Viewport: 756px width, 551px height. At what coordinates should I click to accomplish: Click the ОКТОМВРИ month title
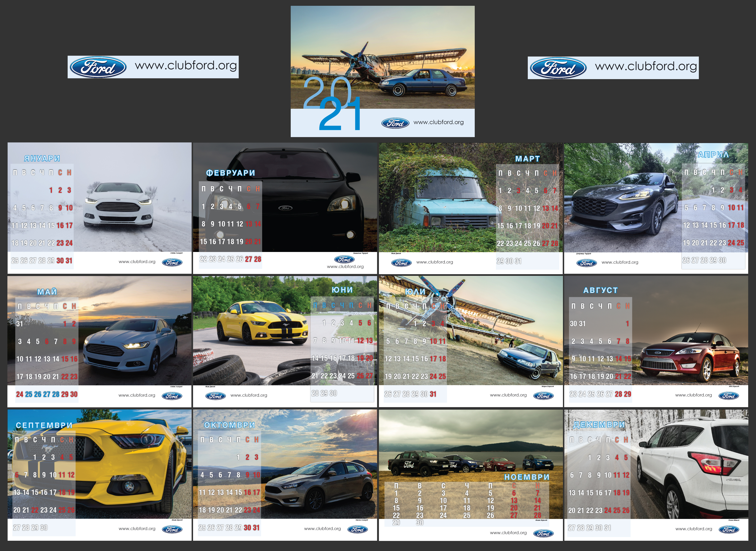[229, 425]
